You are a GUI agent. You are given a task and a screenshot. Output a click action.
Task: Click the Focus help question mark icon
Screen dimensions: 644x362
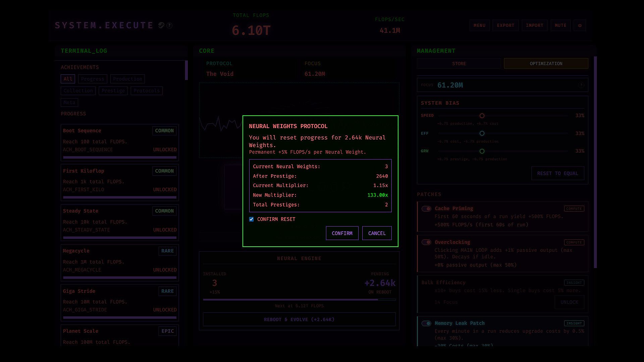coord(581,85)
